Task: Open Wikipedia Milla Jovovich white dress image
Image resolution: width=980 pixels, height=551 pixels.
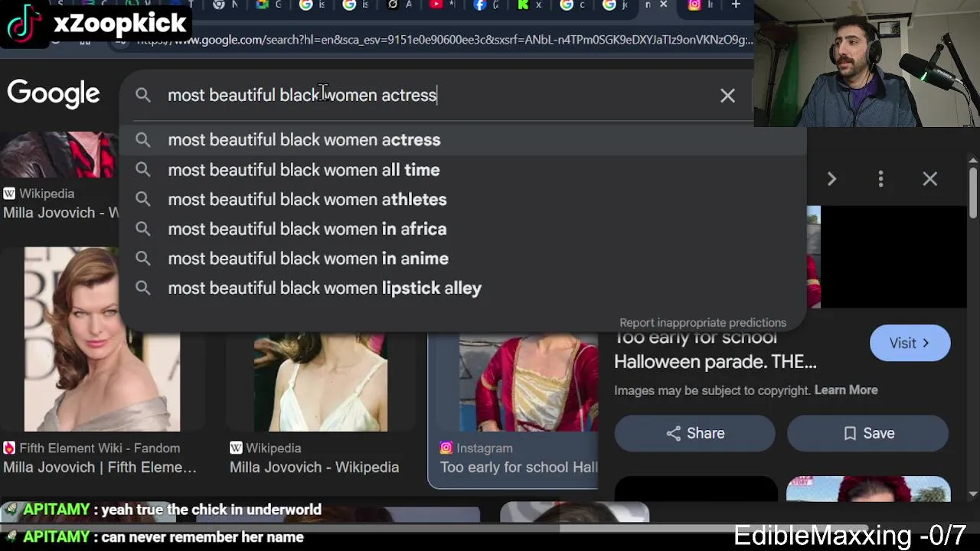Action: click(321, 383)
